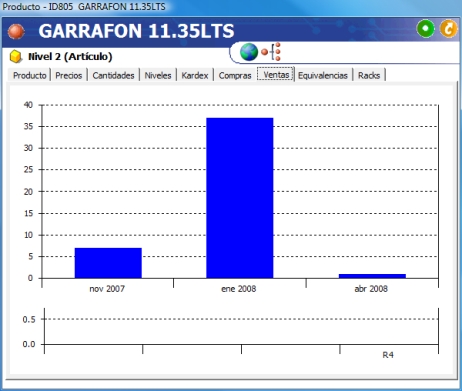Switch to the Compras tab
The image size is (462, 391).
(235, 75)
